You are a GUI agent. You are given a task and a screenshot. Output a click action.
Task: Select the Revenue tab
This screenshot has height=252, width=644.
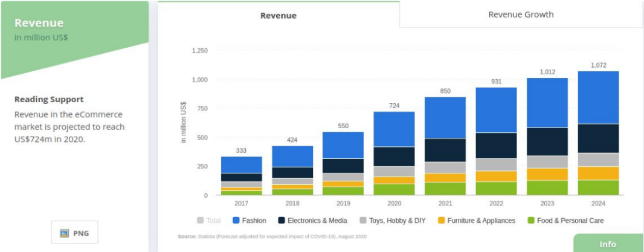tap(279, 16)
